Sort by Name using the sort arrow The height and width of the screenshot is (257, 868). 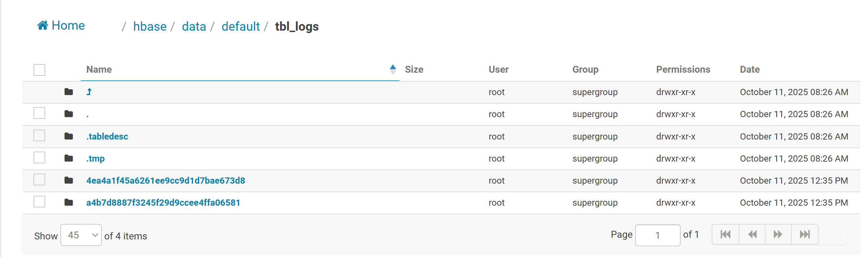(393, 70)
